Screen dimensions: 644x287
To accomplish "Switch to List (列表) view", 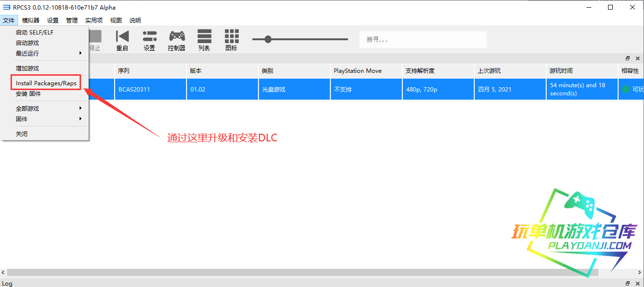I will pos(204,40).
